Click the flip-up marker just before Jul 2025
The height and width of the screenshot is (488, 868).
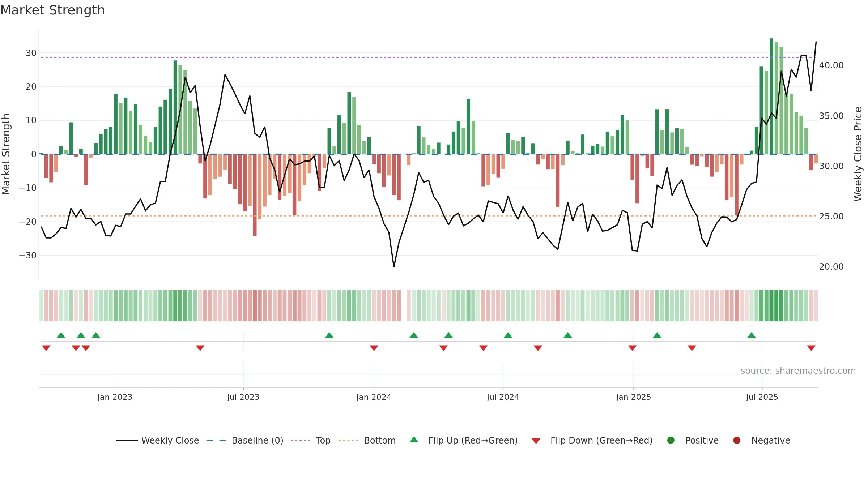(752, 335)
